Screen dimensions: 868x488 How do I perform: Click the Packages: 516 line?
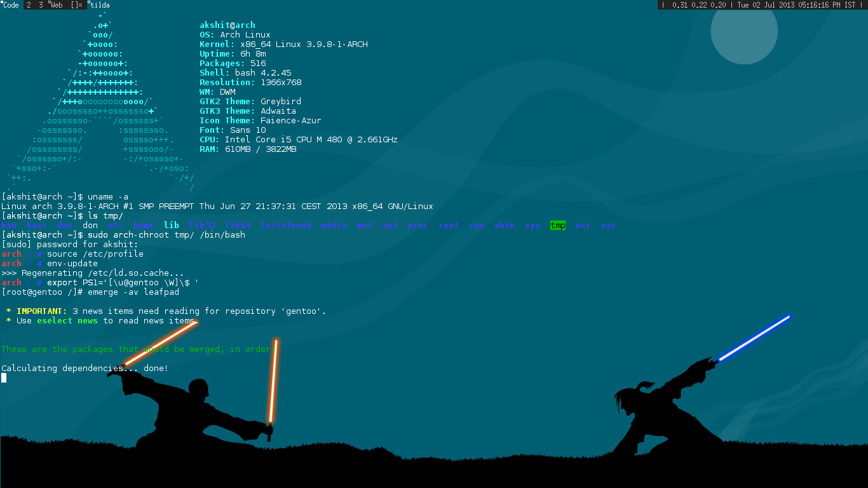(x=233, y=64)
